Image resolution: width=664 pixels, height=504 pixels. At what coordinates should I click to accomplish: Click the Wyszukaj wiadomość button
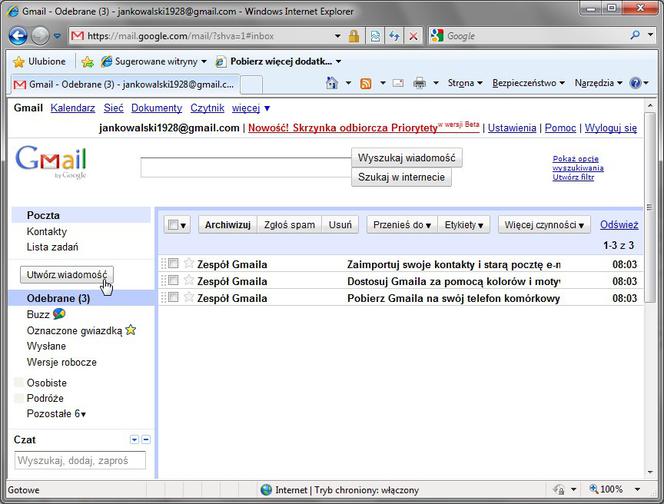407,158
